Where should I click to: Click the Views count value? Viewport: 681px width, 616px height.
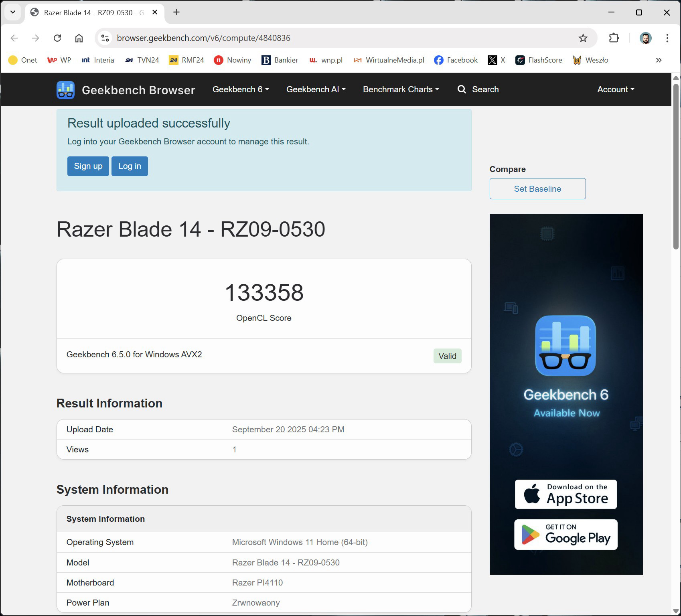(x=235, y=450)
